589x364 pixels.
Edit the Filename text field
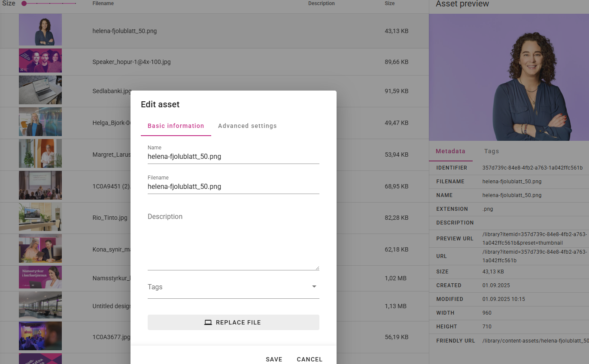(x=233, y=187)
